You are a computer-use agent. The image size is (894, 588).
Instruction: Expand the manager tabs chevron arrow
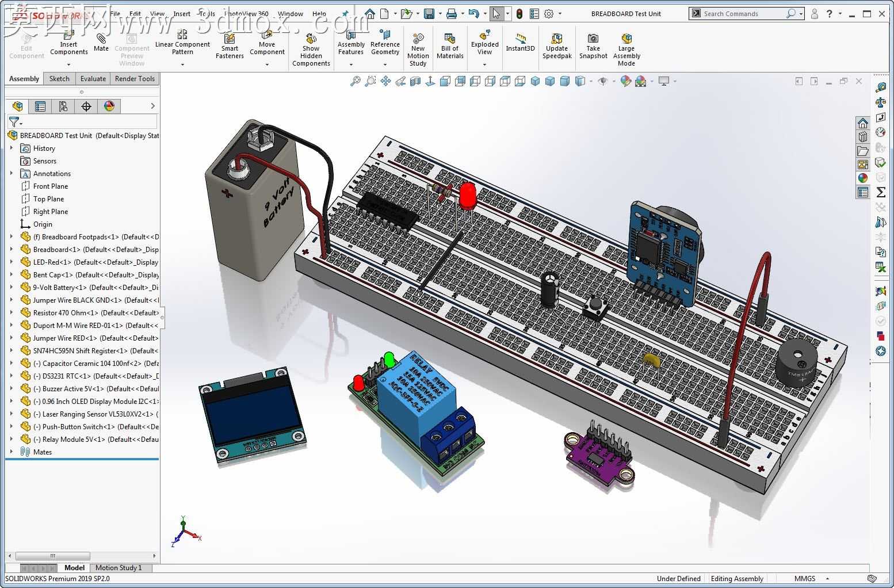[x=152, y=106]
